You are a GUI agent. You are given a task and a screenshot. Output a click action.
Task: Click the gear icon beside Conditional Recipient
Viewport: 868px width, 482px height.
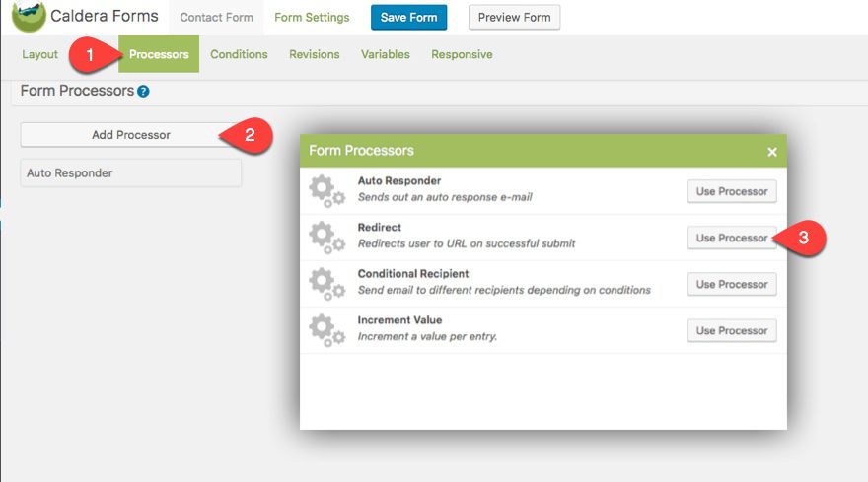click(x=326, y=285)
